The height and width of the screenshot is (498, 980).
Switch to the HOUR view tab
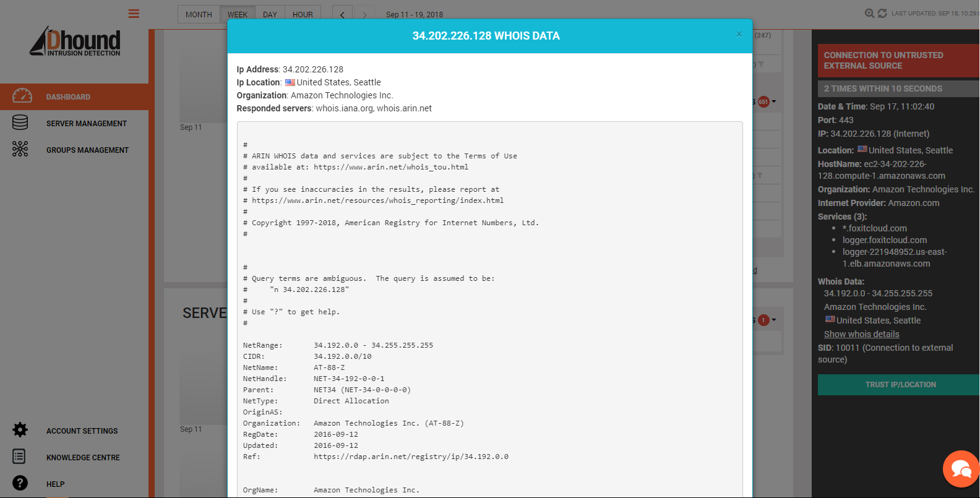click(x=303, y=14)
